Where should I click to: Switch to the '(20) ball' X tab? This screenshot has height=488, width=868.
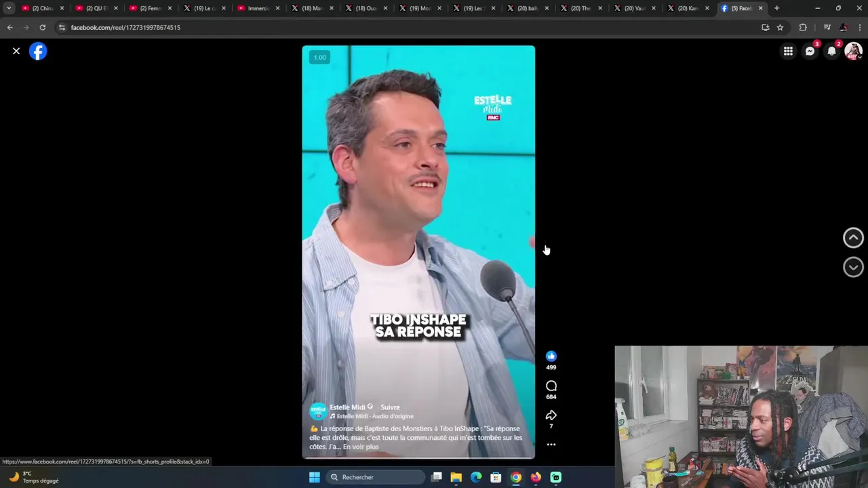pyautogui.click(x=526, y=8)
